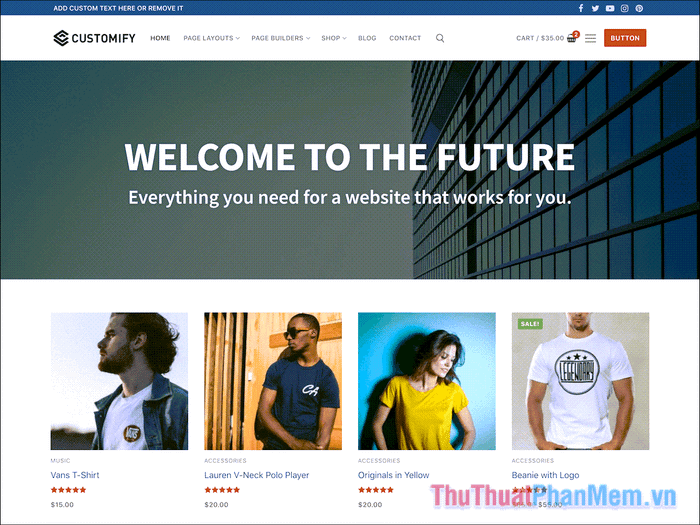Open the Blog menu item
Image resolution: width=700 pixels, height=525 pixels.
pyautogui.click(x=367, y=38)
